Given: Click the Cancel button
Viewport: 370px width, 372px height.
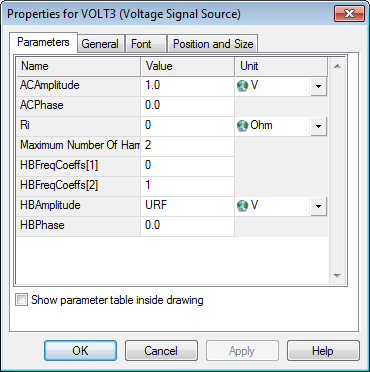Looking at the screenshot, I should point(161,351).
